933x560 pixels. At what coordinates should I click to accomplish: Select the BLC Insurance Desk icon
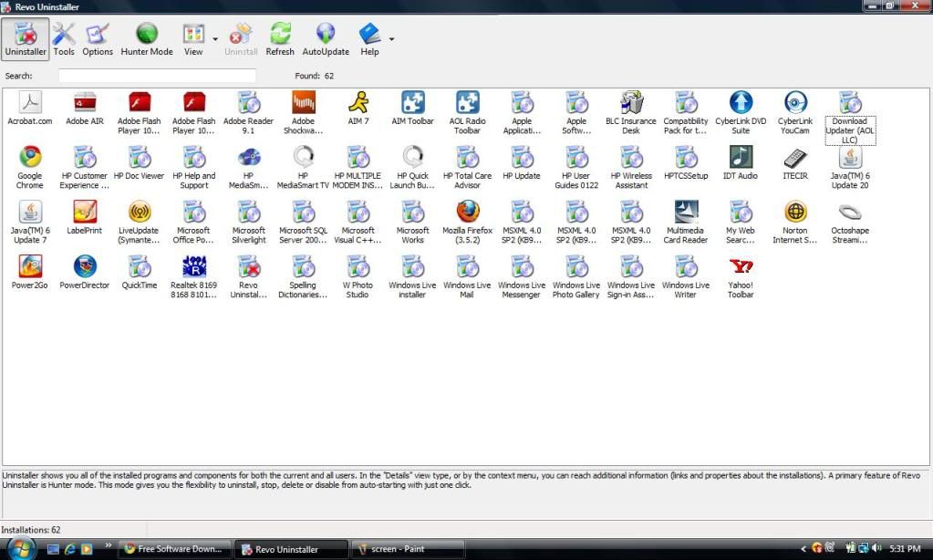[x=631, y=102]
